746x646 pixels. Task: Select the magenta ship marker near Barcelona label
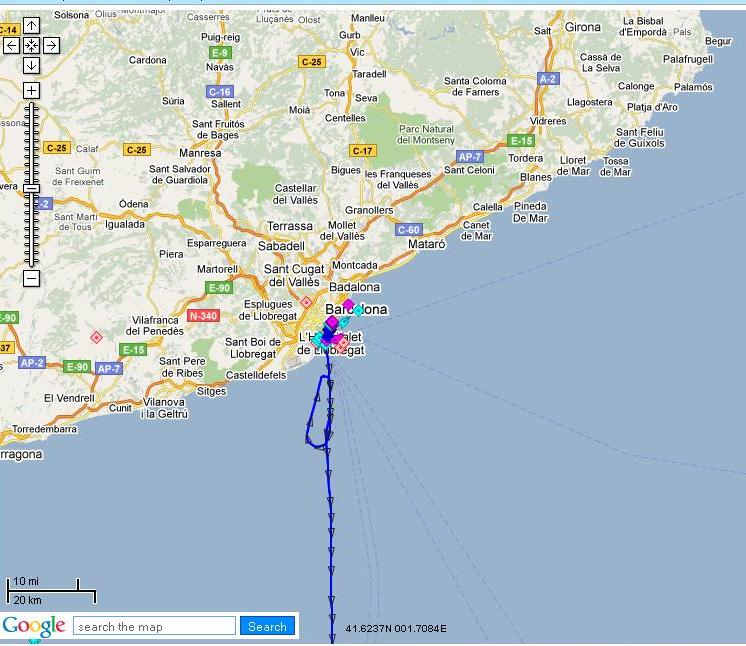click(x=348, y=304)
